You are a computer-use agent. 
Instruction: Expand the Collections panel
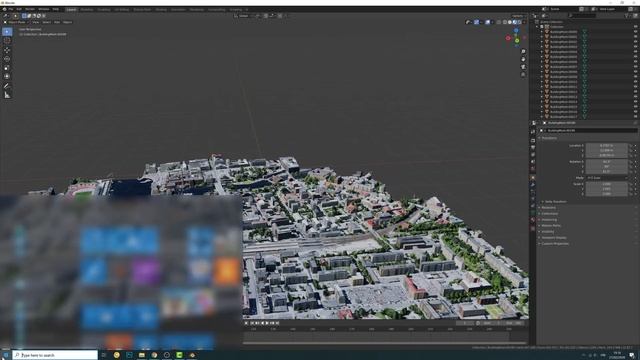point(549,213)
